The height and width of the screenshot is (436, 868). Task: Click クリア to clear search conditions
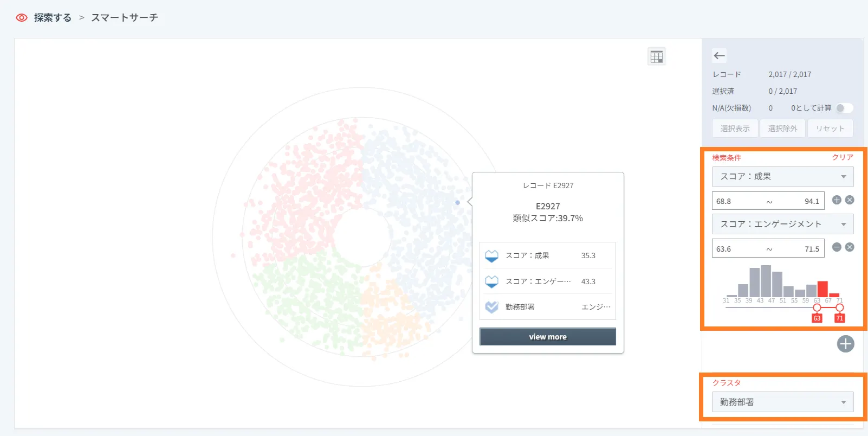click(x=843, y=157)
